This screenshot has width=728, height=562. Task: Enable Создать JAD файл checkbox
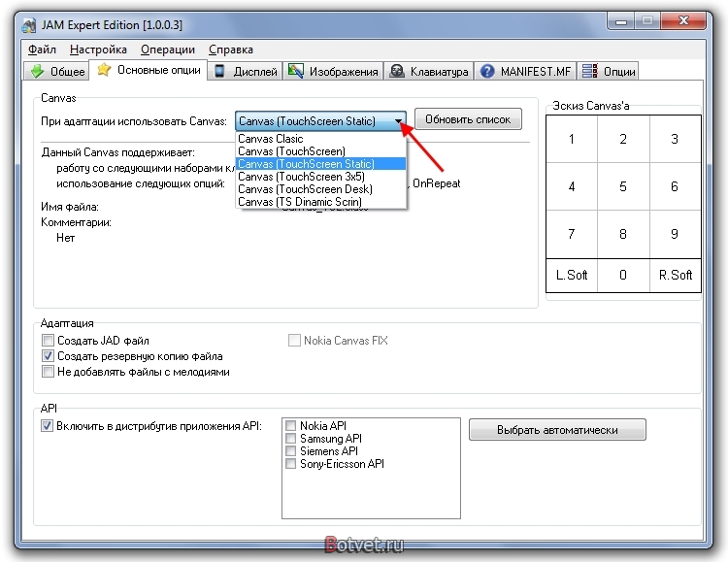(x=48, y=340)
